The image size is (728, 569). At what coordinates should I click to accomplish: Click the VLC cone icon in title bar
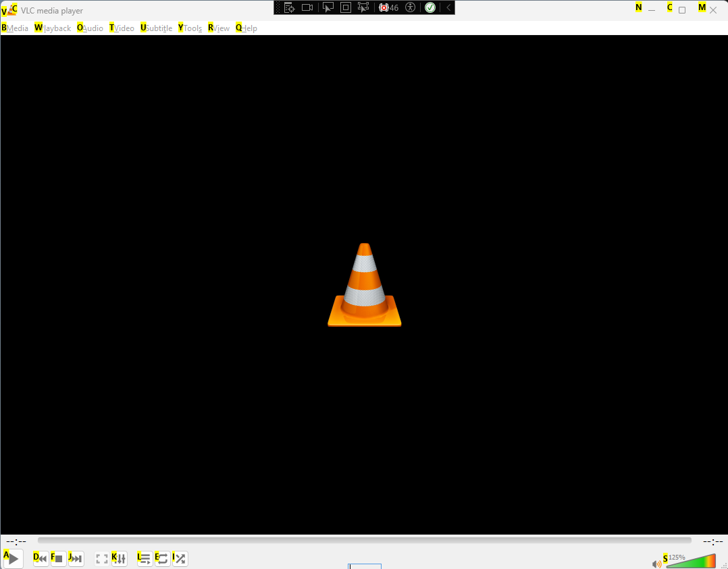point(11,9)
